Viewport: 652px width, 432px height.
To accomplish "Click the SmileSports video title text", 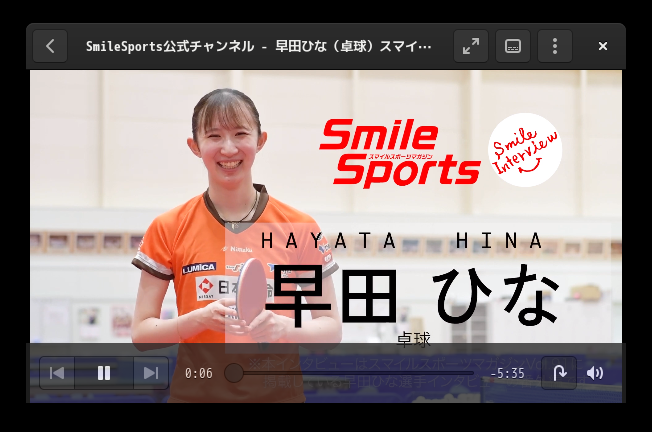I will click(258, 46).
